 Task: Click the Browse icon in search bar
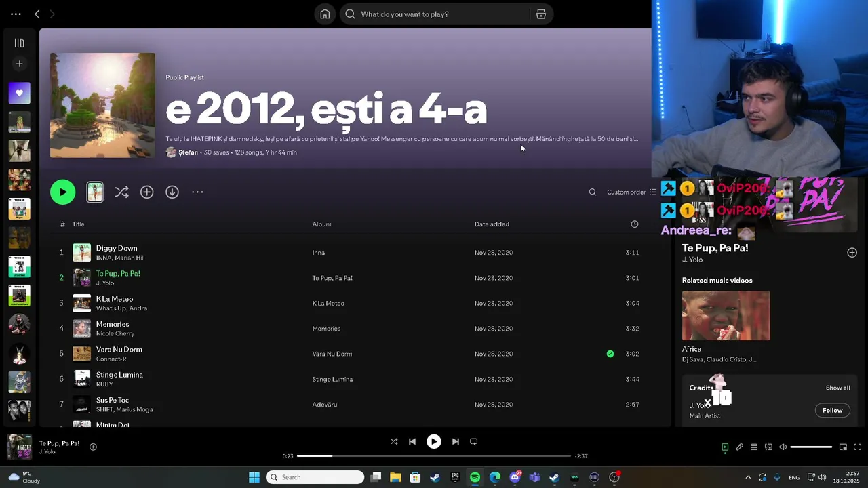pyautogui.click(x=541, y=14)
